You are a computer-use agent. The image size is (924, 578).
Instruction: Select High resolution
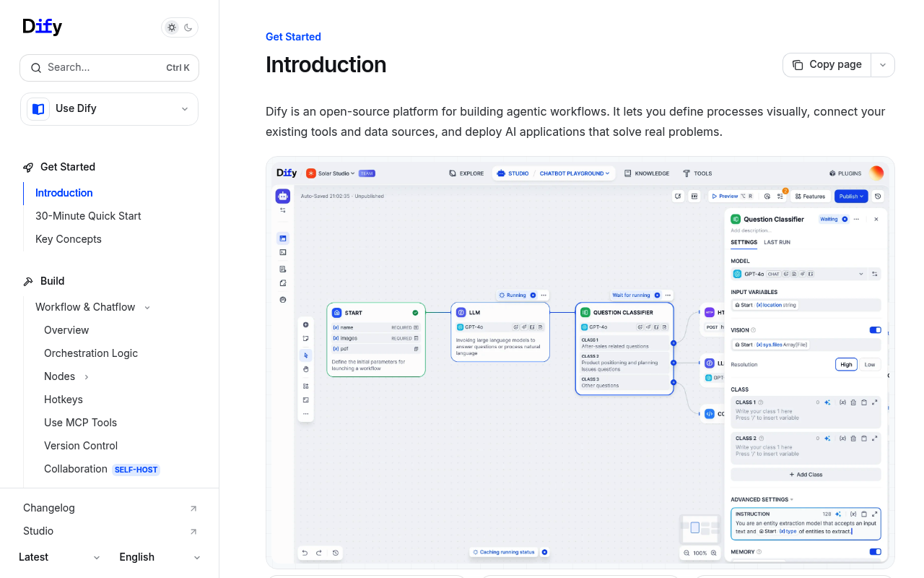(846, 364)
